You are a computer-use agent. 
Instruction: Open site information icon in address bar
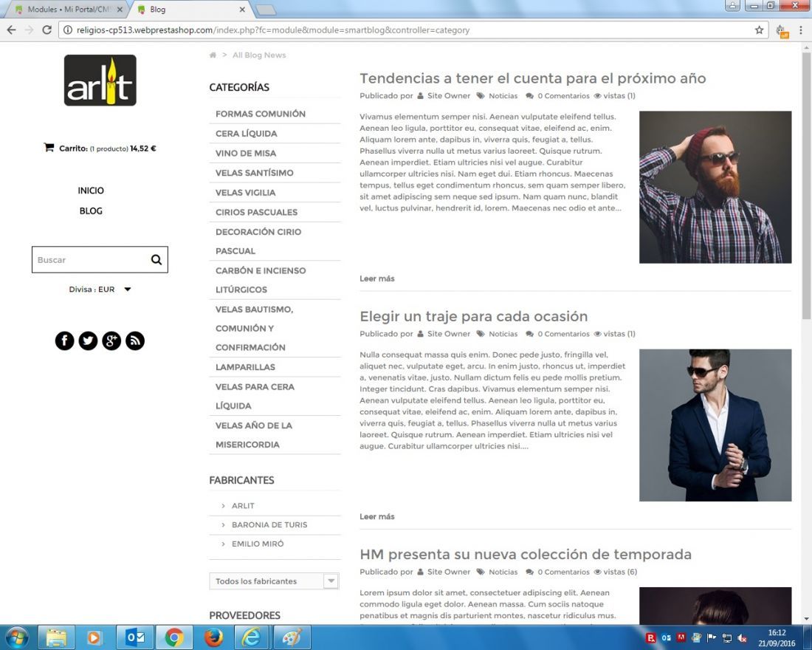click(68, 30)
